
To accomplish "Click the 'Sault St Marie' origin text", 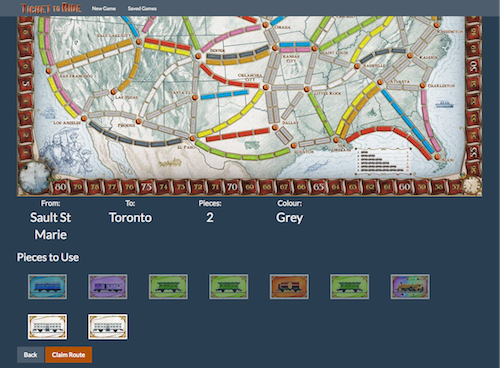I will pyautogui.click(x=51, y=226).
